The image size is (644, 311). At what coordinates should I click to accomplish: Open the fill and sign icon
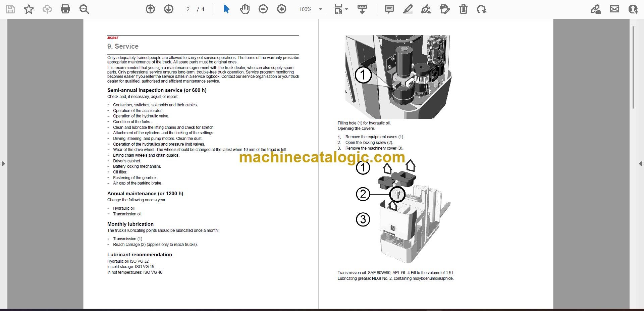pos(596,9)
